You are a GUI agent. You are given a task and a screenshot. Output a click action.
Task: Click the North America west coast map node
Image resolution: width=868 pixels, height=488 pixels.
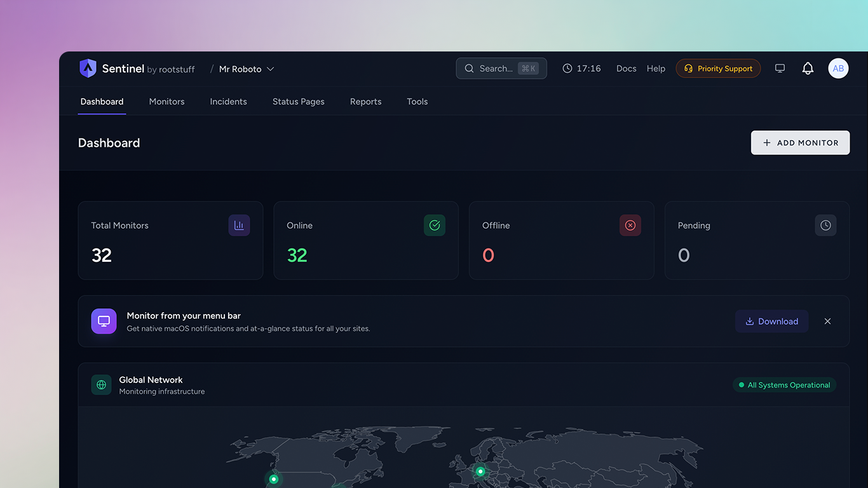[274, 479]
